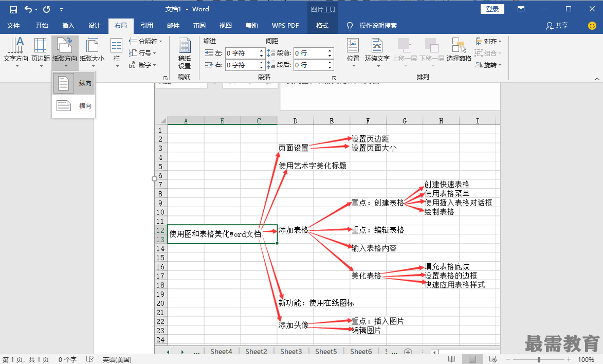Screen dimensions: 603x364
Task: Select 横向 landscape orientation
Action: 74,105
